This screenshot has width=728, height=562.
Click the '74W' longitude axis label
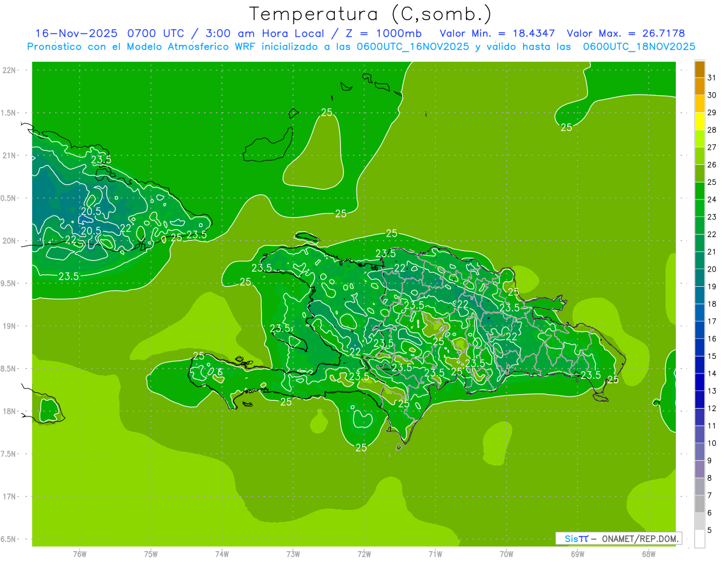tap(221, 554)
